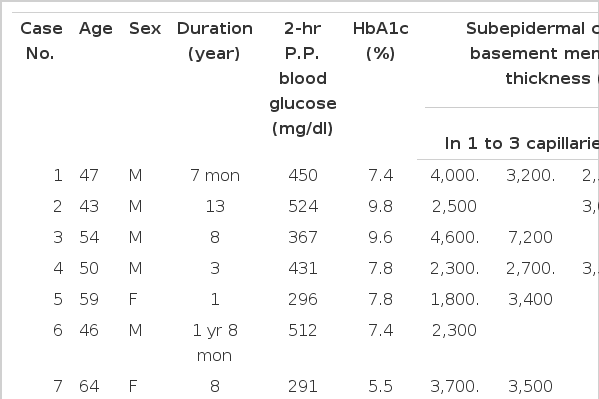Click the Case No. column header
The width and height of the screenshot is (599, 399).
[x=41, y=41]
